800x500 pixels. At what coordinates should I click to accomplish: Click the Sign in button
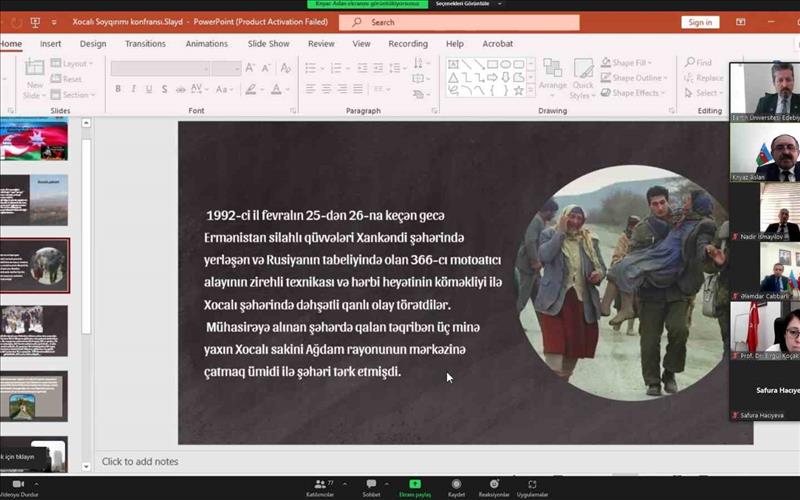[700, 22]
